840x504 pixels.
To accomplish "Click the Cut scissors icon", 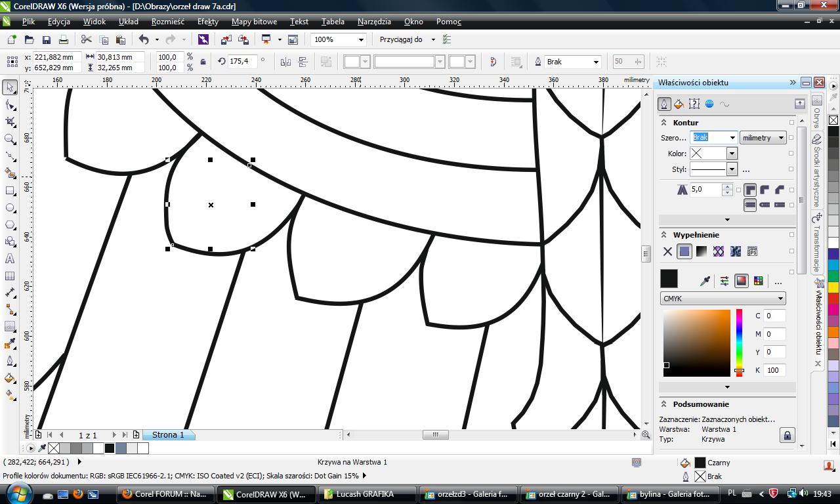I will point(86,40).
